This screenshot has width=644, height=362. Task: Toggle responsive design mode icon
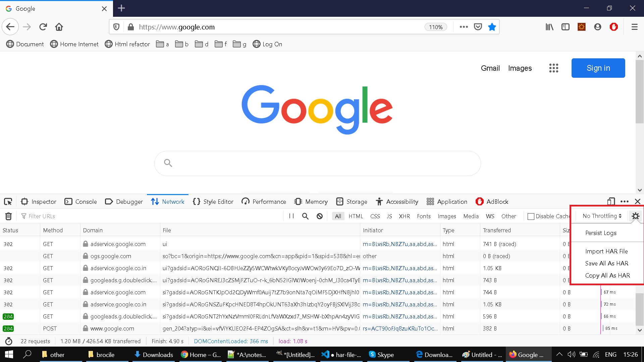611,202
